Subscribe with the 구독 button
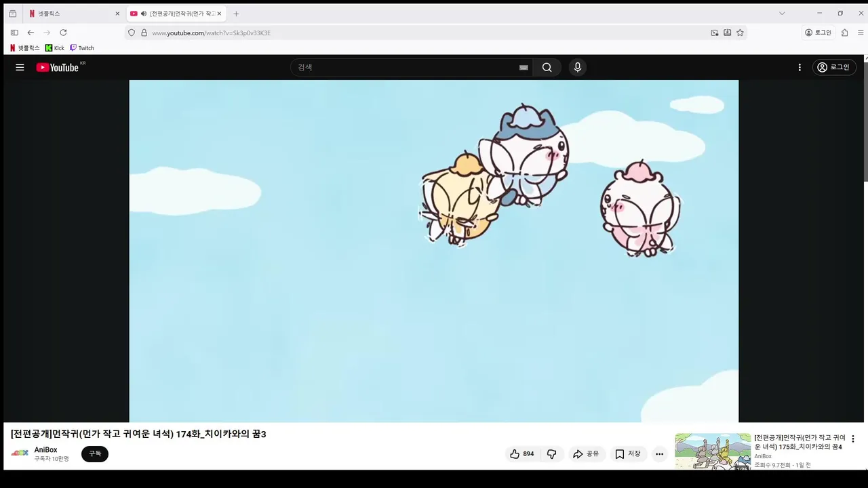 pos(95,454)
